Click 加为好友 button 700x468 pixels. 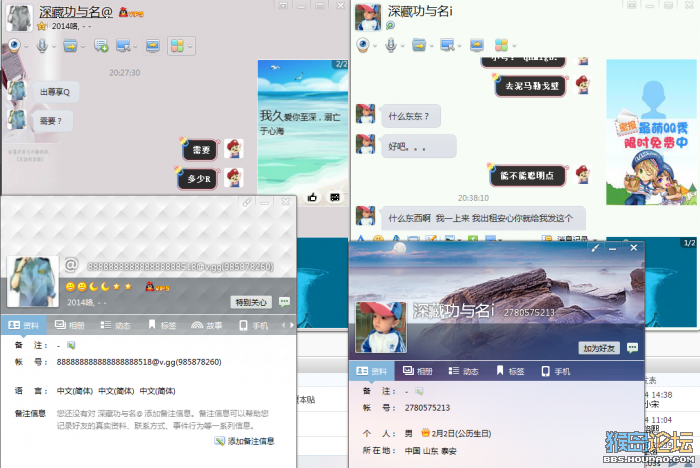tap(599, 348)
